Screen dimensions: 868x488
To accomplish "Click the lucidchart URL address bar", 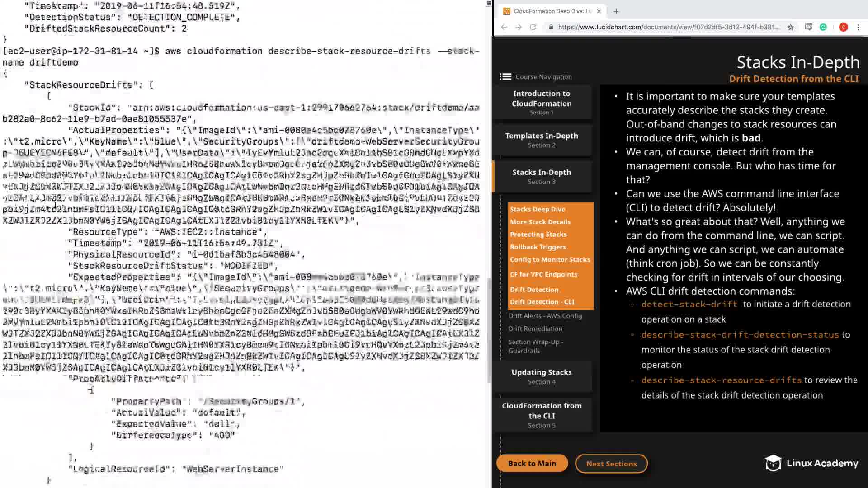I will pos(668,27).
